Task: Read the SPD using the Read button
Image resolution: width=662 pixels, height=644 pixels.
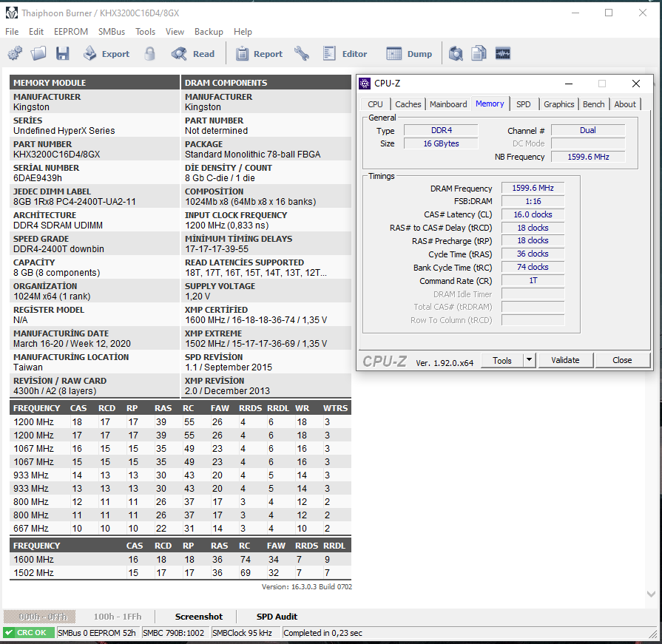Action: [x=193, y=54]
